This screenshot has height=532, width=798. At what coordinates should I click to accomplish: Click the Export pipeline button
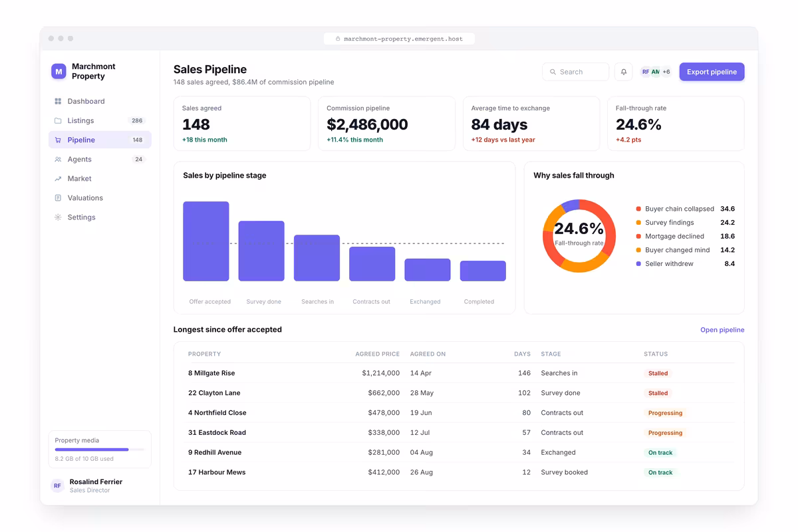[712, 72]
